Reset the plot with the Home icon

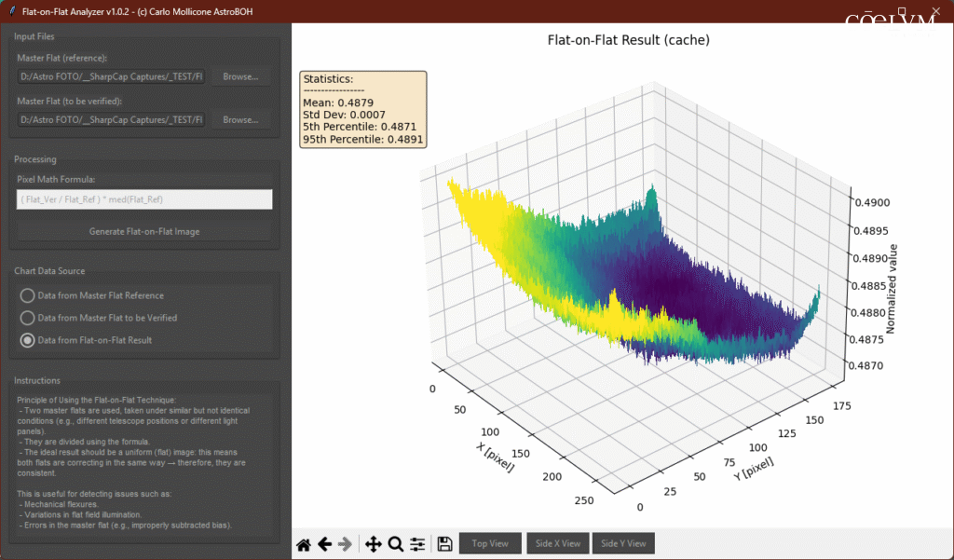click(304, 544)
